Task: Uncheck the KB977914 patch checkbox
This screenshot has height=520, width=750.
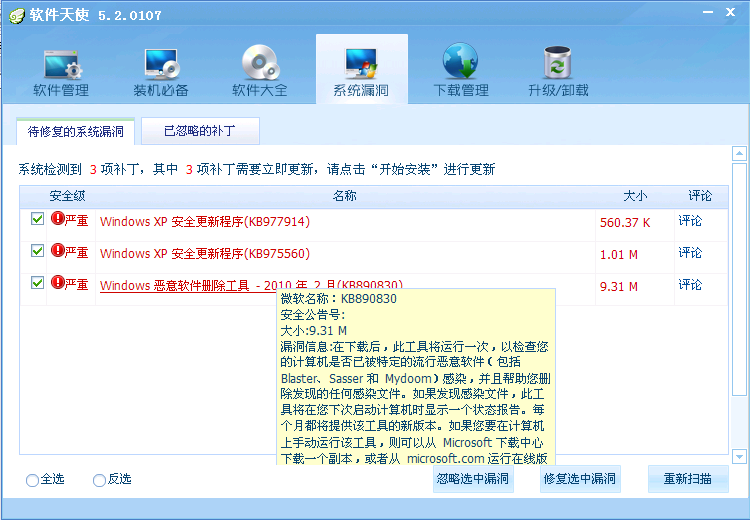Action: pos(37,219)
